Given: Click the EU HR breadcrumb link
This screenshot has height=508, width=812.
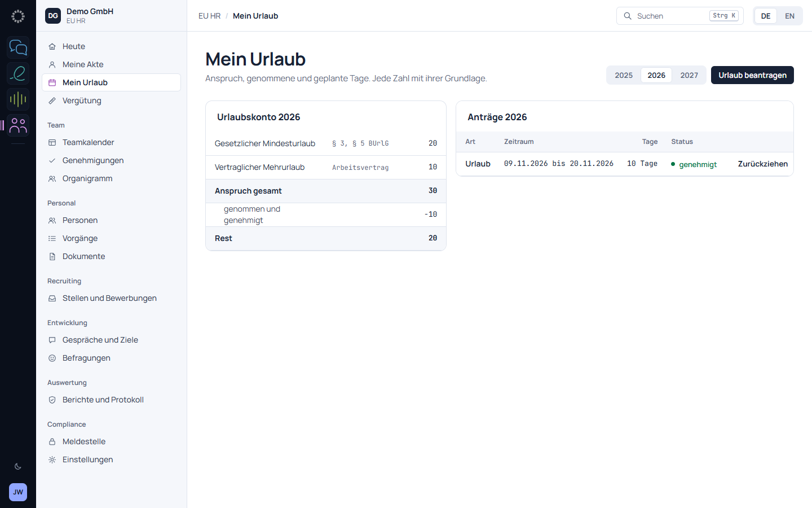Looking at the screenshot, I should 209,16.
